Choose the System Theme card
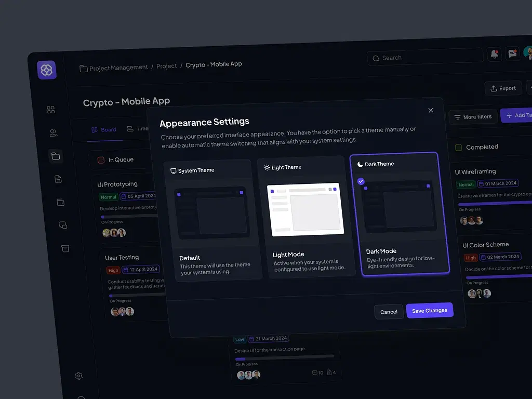Image resolution: width=532 pixels, height=399 pixels. [212, 220]
